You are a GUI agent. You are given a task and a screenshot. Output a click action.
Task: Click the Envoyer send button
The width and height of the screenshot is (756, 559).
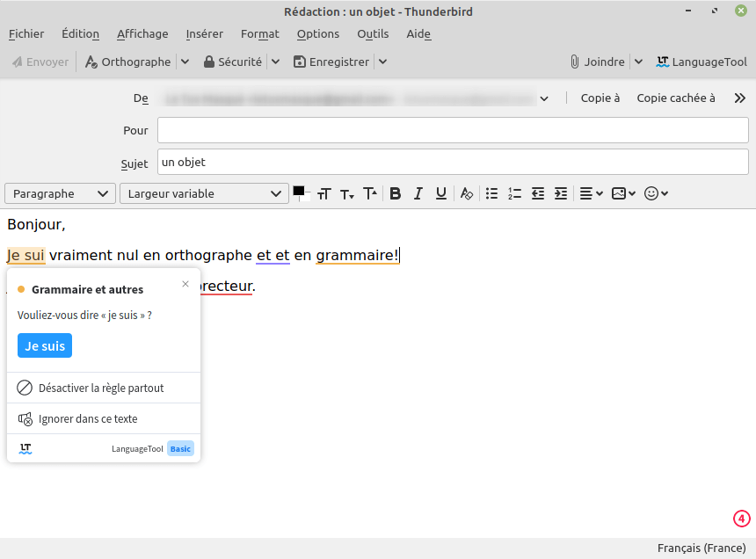40,62
